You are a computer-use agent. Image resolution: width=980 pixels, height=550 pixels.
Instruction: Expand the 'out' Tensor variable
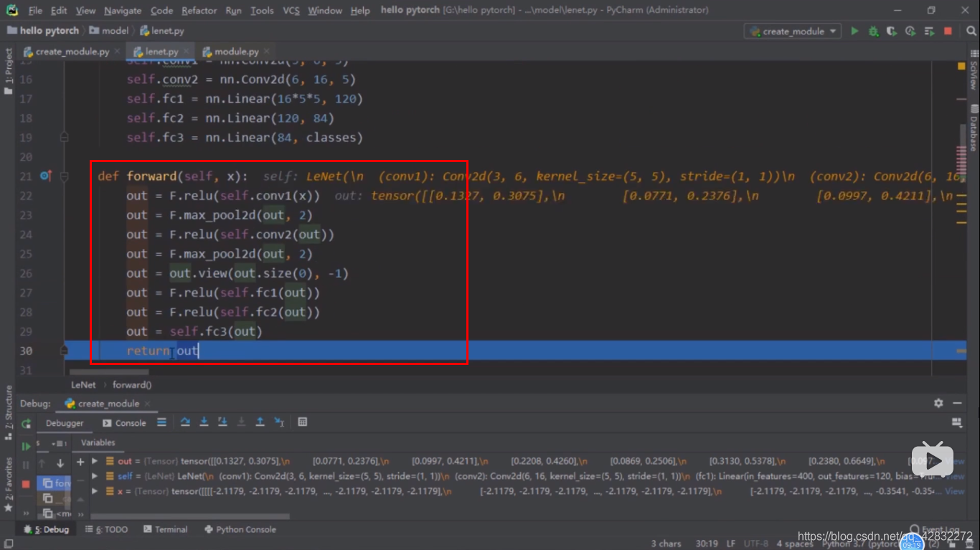(x=95, y=461)
